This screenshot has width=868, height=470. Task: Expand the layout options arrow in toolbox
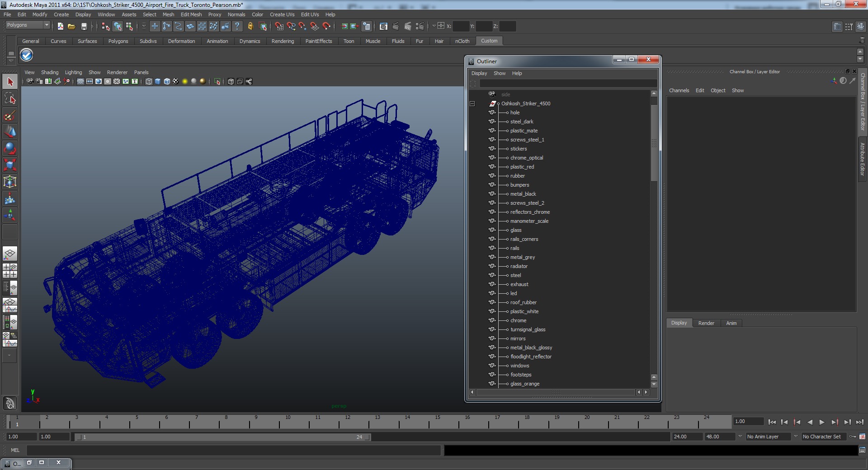(x=9, y=356)
